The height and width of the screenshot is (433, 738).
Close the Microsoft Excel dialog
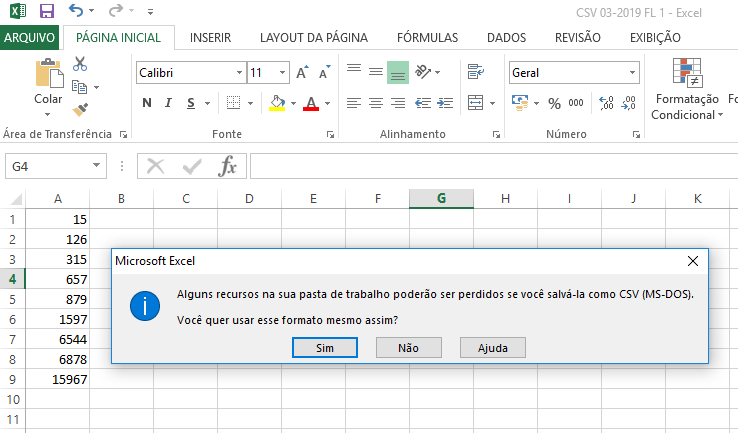click(693, 261)
